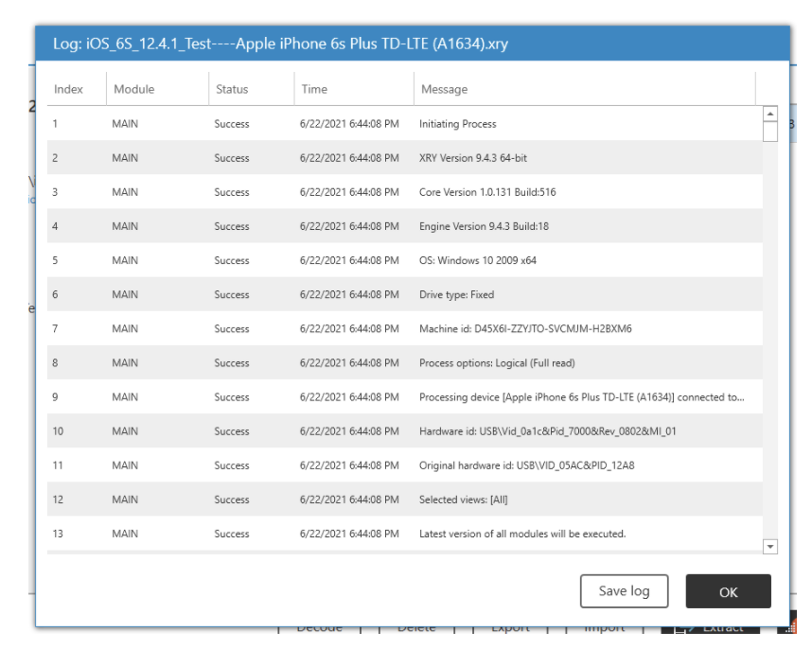Click the Success status in row 3
Viewport: 812px width, 649px height.
point(232,192)
